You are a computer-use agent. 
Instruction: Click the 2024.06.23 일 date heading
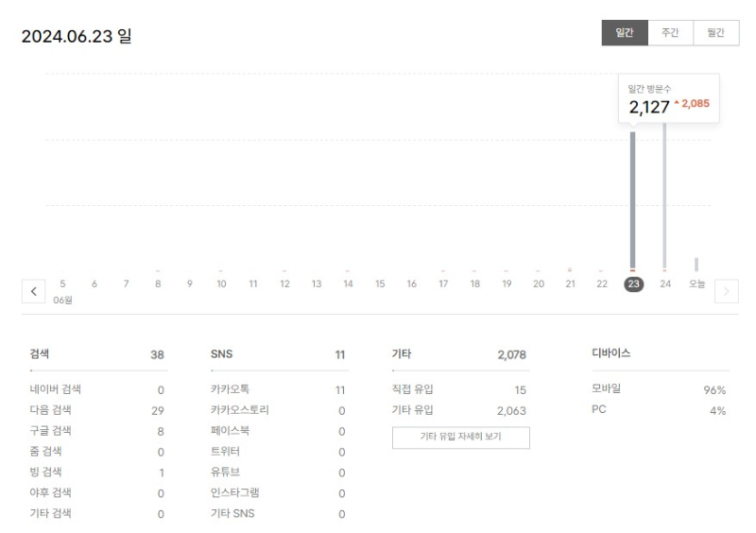pos(77,36)
